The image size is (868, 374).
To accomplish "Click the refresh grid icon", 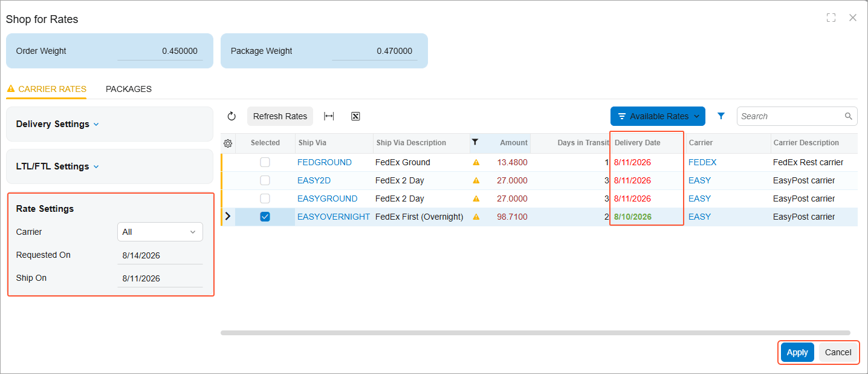I will point(232,116).
